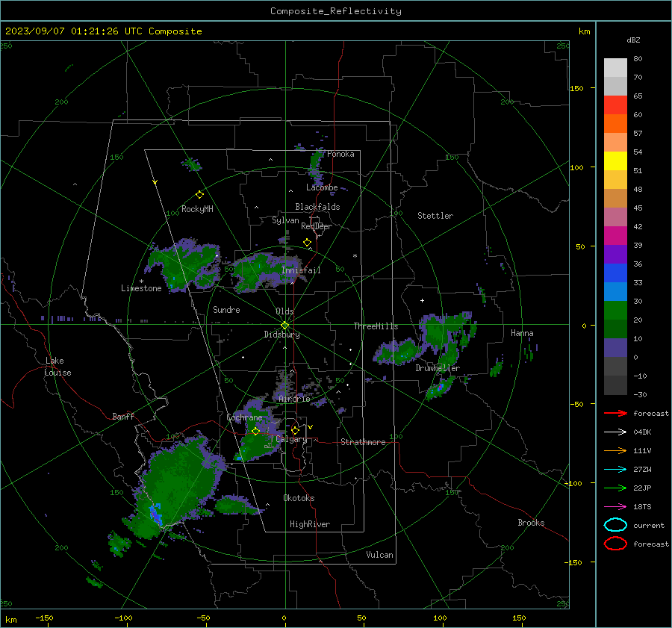Viewport: 672px width, 628px height.
Task: Select the 39 dBZ magenta swatch
Action: click(x=615, y=236)
